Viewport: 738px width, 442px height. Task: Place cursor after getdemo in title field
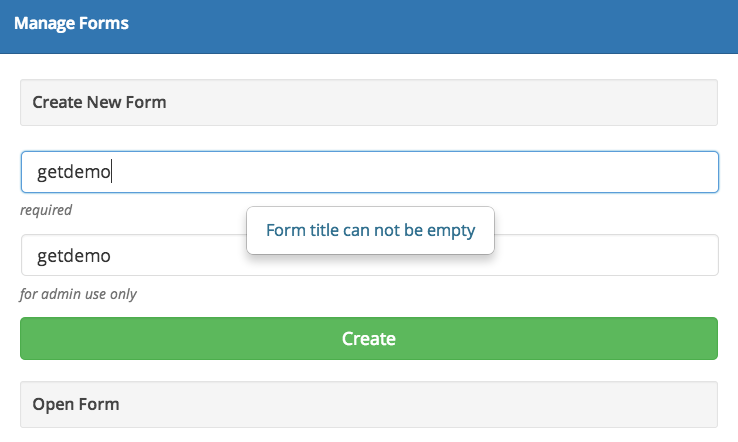pos(113,172)
